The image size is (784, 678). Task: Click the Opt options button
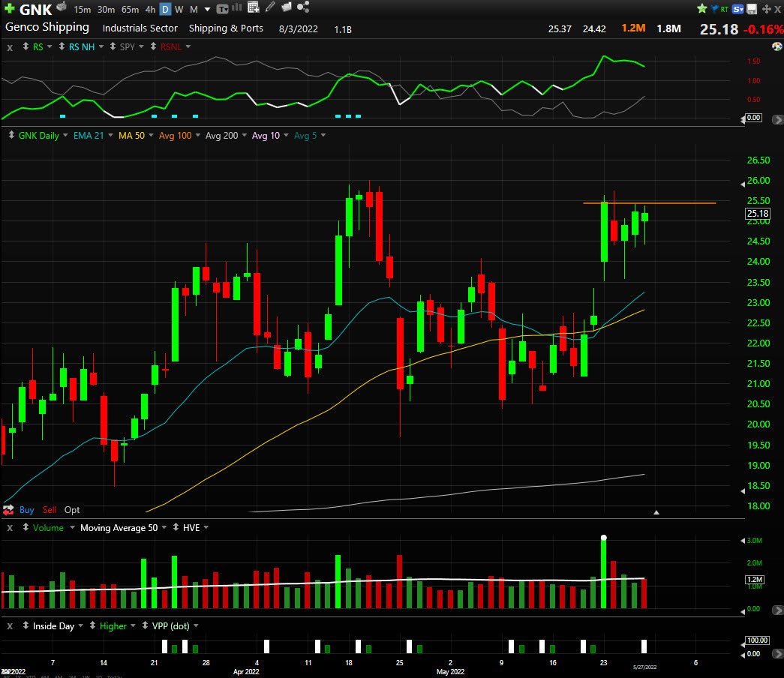point(72,510)
